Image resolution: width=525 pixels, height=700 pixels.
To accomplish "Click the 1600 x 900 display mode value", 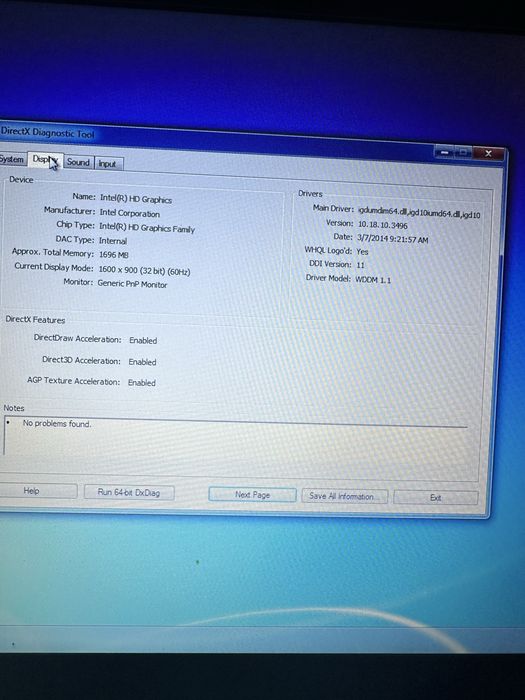I will pyautogui.click(x=144, y=271).
